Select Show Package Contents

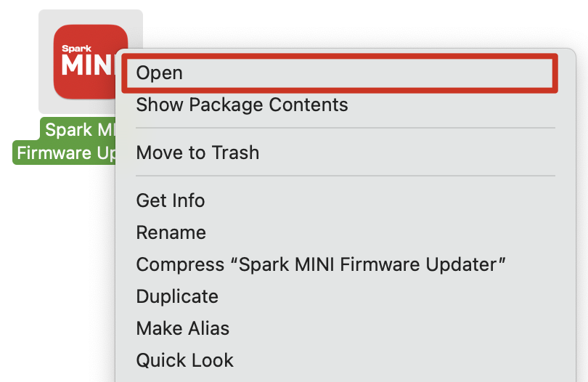coord(242,105)
